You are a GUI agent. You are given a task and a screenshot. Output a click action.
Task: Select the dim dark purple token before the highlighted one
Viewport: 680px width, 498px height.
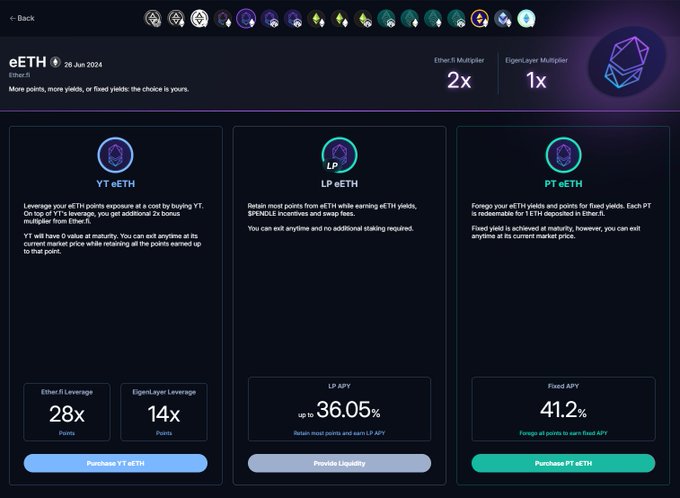(223, 19)
